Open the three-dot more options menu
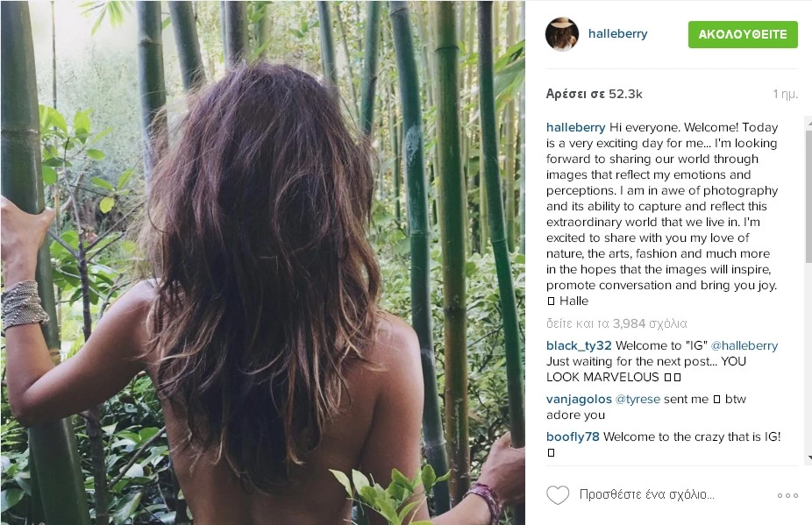Screen dimensions: 812x525 click(x=787, y=495)
